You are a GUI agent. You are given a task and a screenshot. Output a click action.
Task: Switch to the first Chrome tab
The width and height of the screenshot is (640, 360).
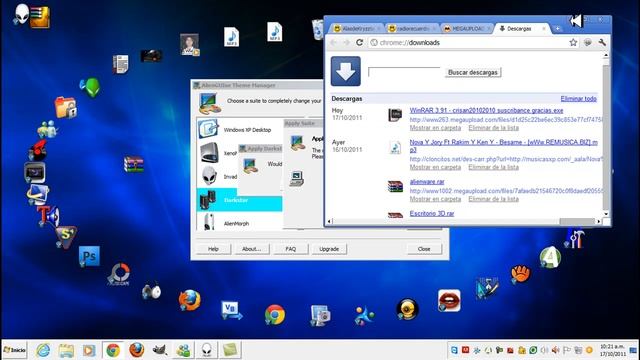pyautogui.click(x=356, y=29)
